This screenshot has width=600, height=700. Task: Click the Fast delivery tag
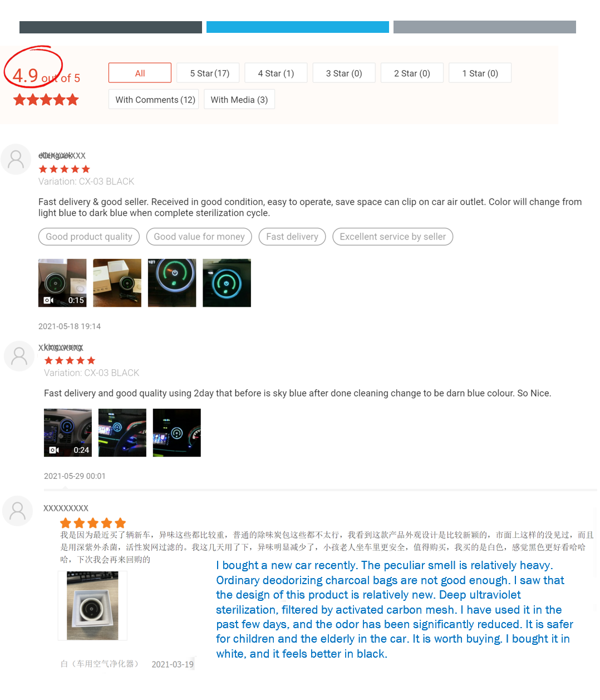pos(292,237)
